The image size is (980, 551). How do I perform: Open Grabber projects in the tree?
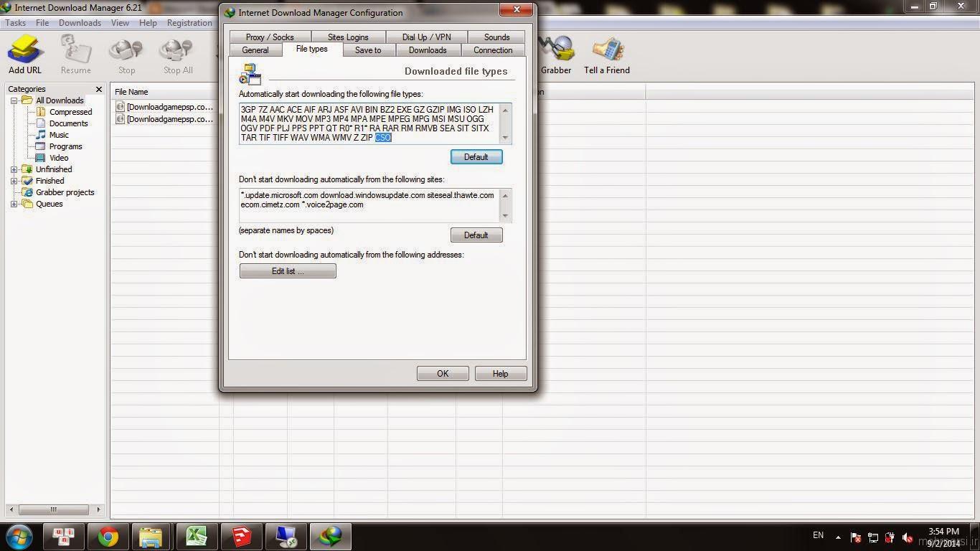coord(65,192)
